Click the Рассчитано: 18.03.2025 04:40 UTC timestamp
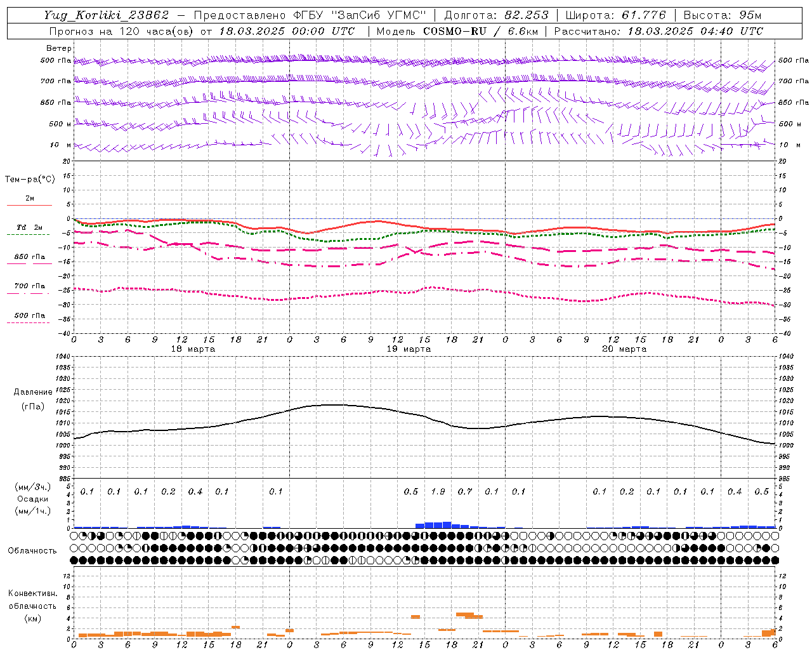 (659, 31)
